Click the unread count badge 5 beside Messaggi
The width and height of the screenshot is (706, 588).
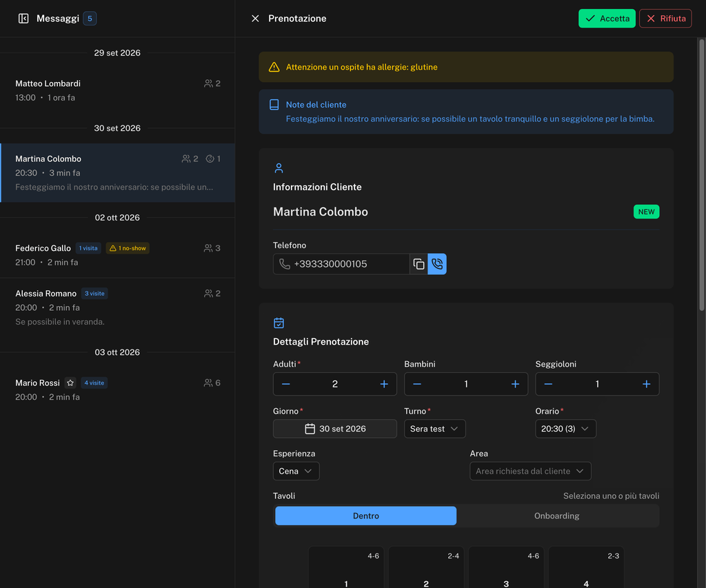click(90, 19)
